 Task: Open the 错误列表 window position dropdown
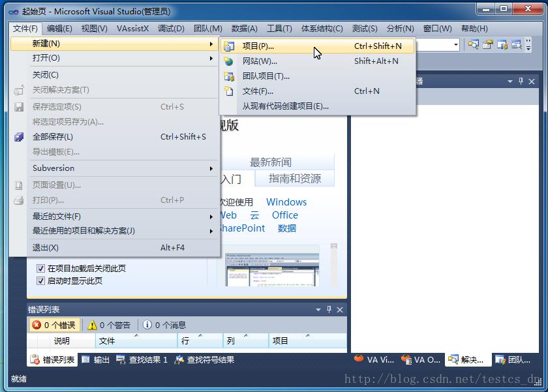tap(318, 310)
